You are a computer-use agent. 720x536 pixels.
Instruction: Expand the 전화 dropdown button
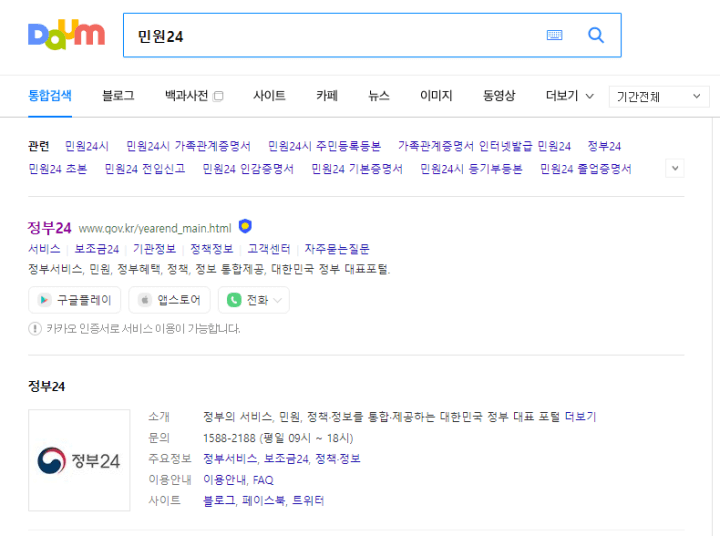pos(253,300)
